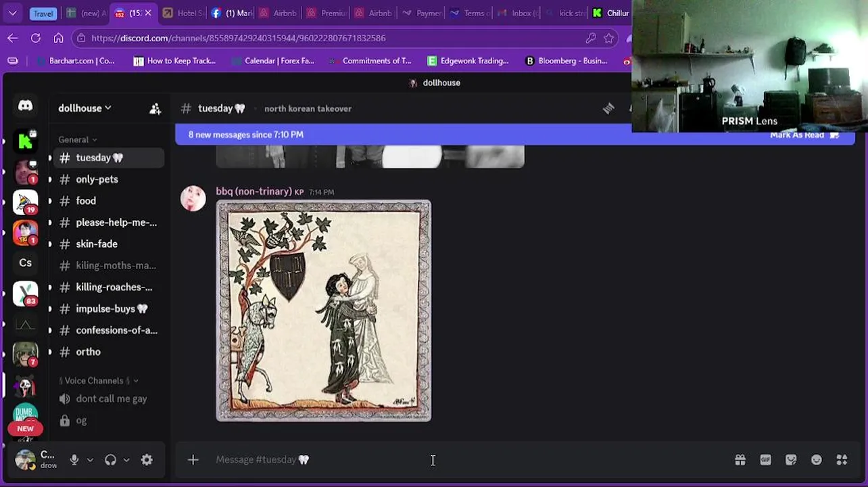Image resolution: width=868 pixels, height=487 pixels.
Task: Open the password key icon in address bar
Action: pyautogui.click(x=591, y=38)
